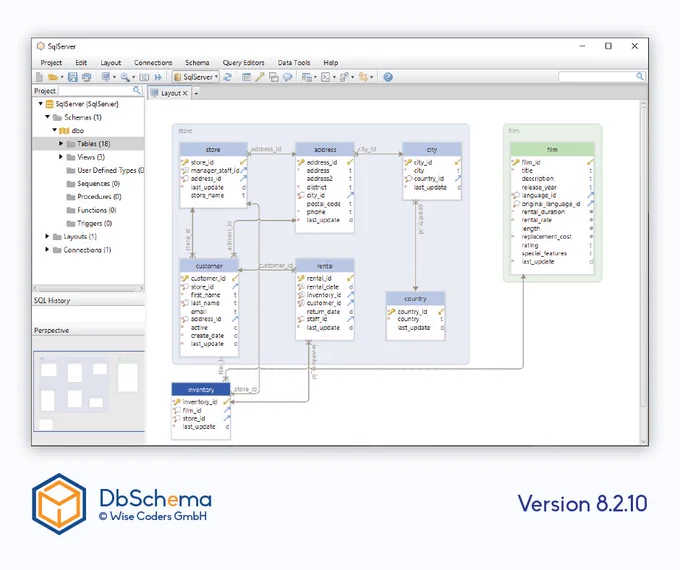Click the comment callout icon in toolbar
Image resolution: width=680 pixels, height=570 pixels.
[288, 77]
